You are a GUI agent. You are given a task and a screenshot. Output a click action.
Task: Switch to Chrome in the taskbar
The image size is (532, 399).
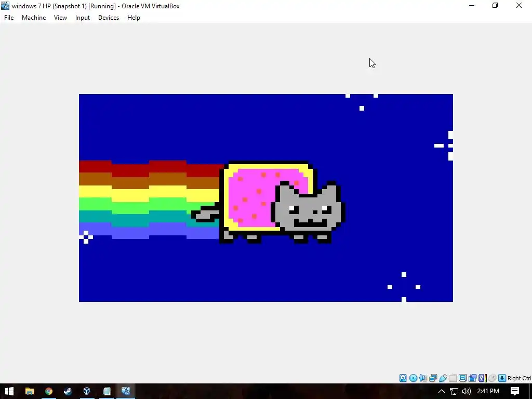point(48,391)
